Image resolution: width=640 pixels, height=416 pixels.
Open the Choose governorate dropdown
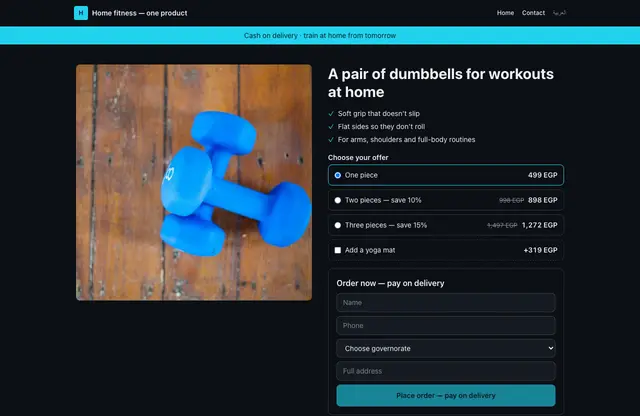[446, 348]
